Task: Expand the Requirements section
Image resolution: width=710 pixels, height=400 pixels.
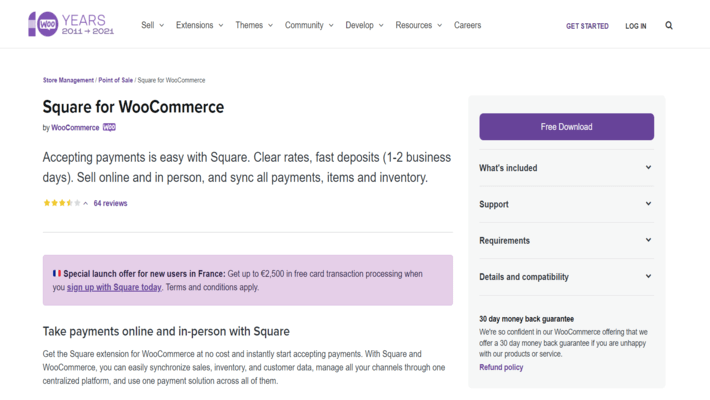Action: point(566,241)
